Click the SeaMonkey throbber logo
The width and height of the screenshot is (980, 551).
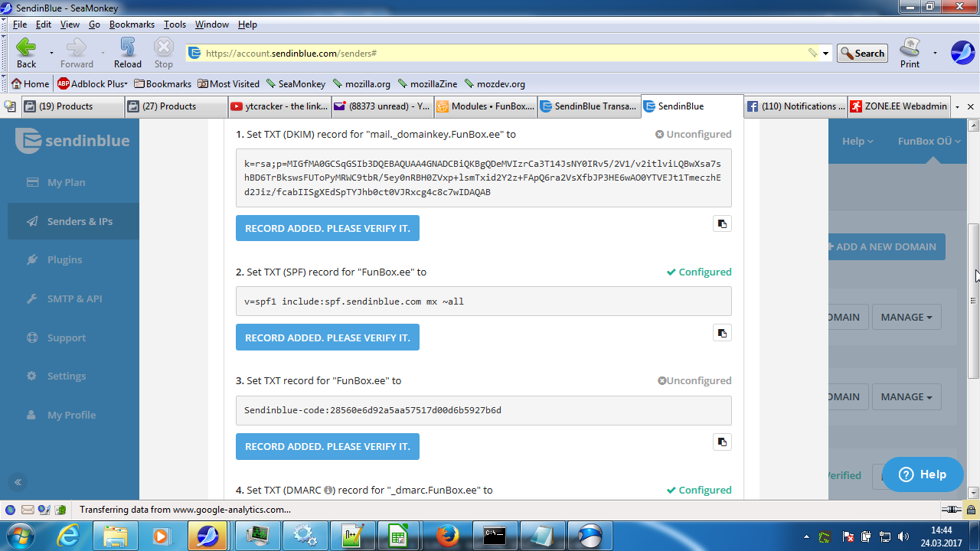click(962, 53)
